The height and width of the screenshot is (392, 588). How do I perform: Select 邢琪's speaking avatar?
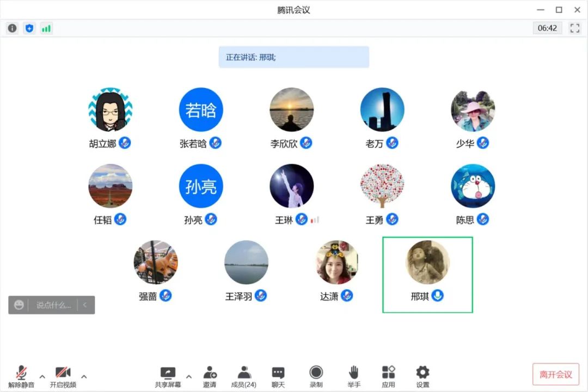pyautogui.click(x=427, y=262)
